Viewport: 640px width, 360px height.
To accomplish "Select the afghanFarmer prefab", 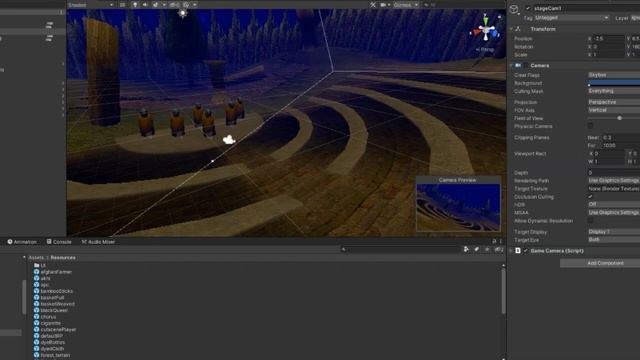I will tap(53, 272).
